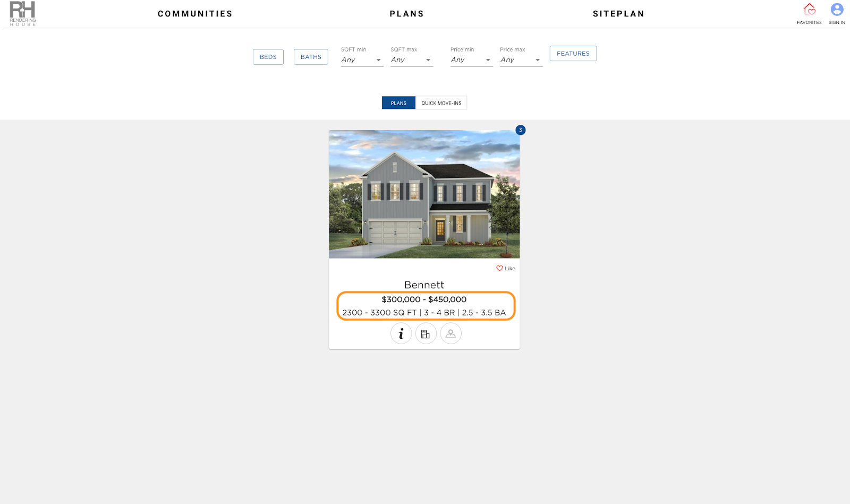Open the Price min dropdown
Viewport: 850px width, 504px height.
tap(472, 60)
